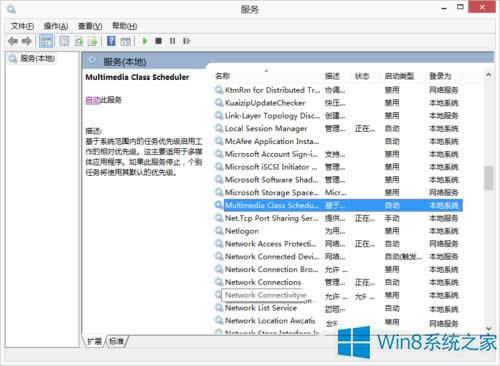Screen dimensions: 500x366
Task: Click the Export List toolbar icon
Action: 92,41
